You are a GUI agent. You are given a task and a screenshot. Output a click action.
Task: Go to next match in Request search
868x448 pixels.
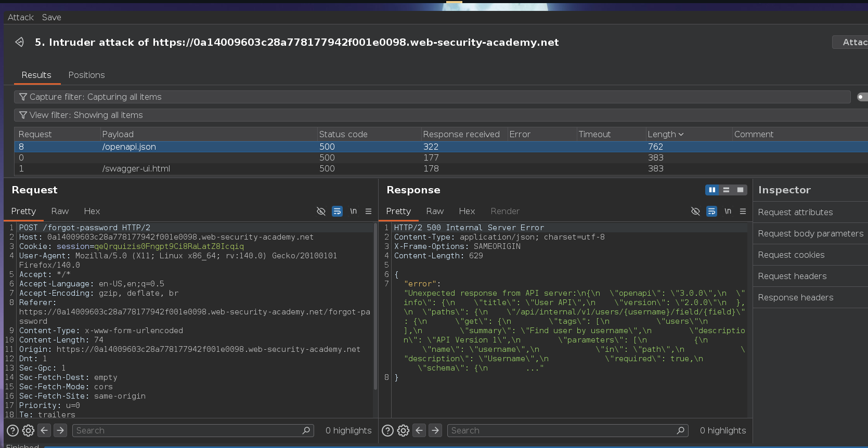[x=60, y=430]
